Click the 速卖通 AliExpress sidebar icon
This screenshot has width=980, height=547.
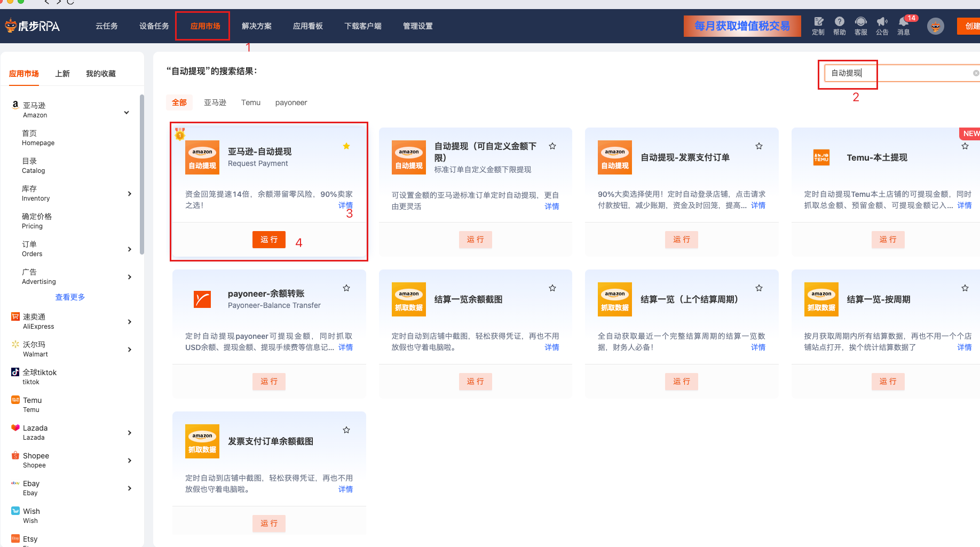coord(15,316)
